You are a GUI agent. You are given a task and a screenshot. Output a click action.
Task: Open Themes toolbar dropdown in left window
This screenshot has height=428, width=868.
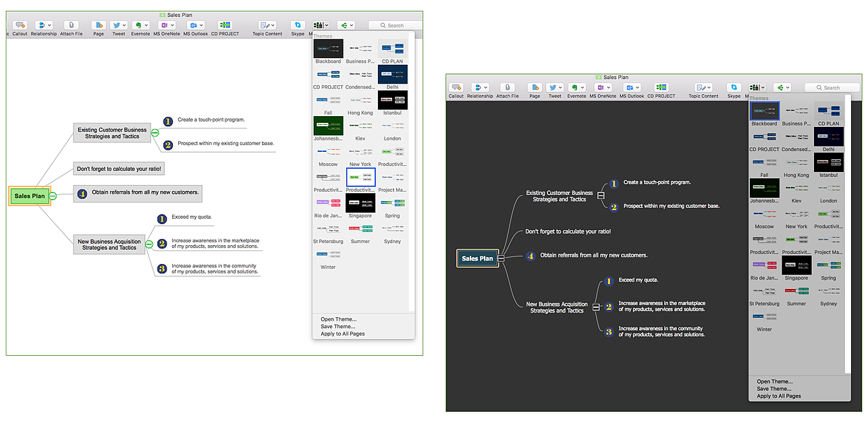(x=321, y=26)
